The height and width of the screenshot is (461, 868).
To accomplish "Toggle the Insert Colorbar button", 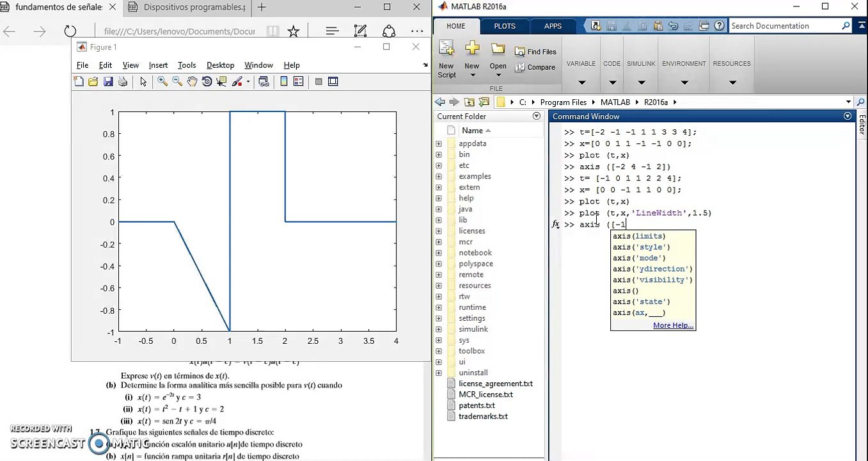I will click(284, 81).
